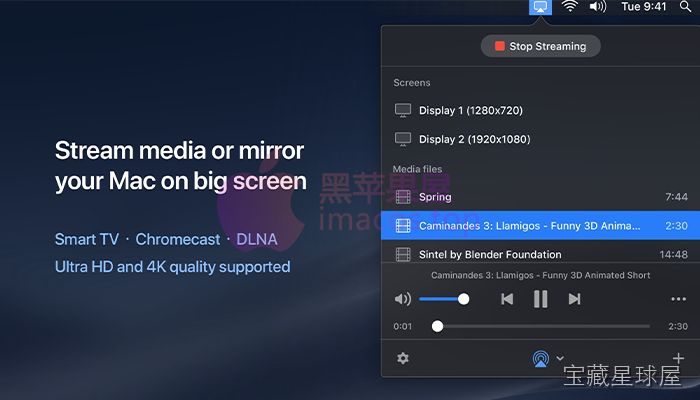Click the elapsed time 0:01
Screen dimensions: 700x400
click(403, 326)
